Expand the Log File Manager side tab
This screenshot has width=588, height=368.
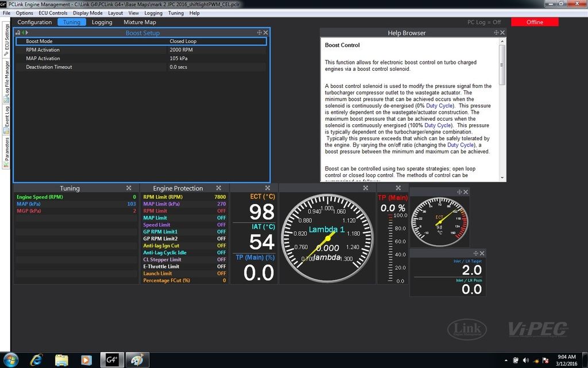click(7, 79)
